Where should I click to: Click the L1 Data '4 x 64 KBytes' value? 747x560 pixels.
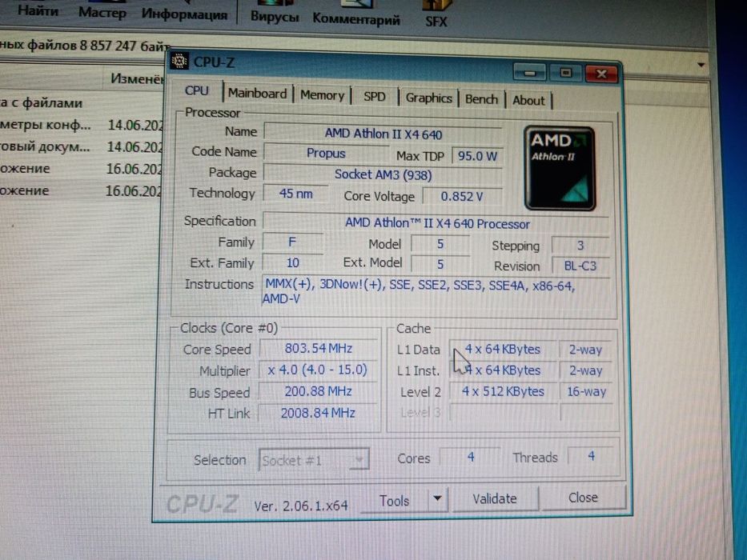pos(503,349)
